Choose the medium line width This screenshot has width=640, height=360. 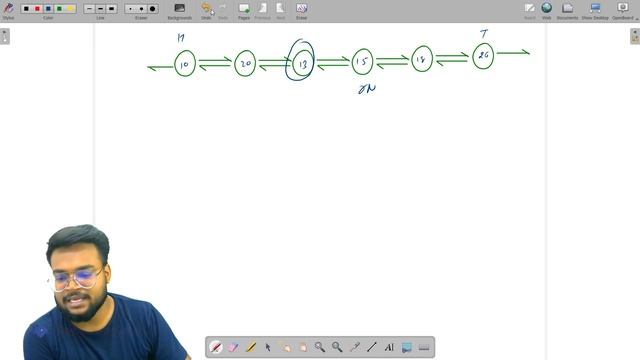click(x=100, y=9)
